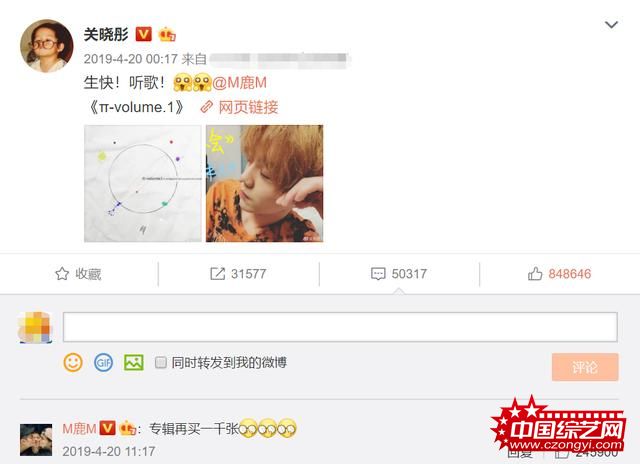
Task: Open 关晓彤's profile avatar
Action: click(x=47, y=46)
